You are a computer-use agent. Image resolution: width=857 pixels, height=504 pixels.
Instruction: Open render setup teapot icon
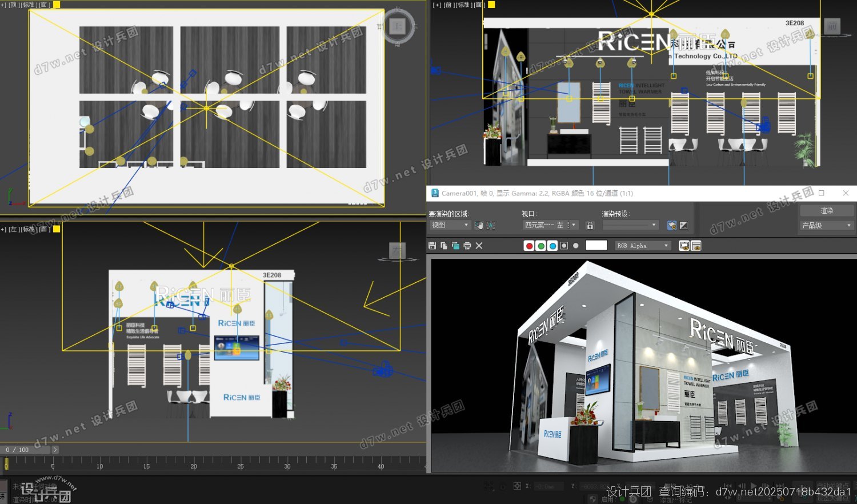pyautogui.click(x=672, y=225)
